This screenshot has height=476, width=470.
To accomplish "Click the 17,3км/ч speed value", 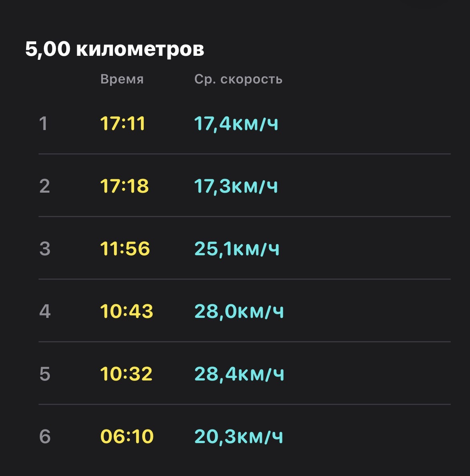I will [236, 186].
